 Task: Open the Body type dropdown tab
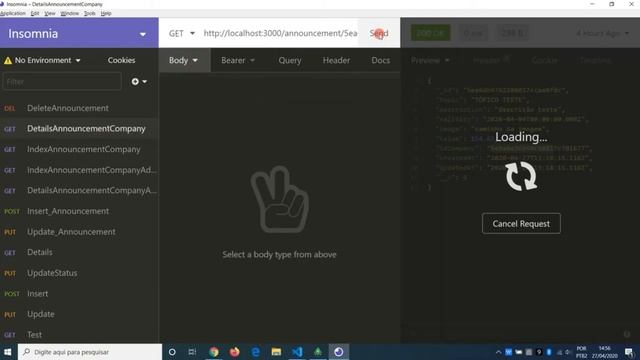[184, 60]
